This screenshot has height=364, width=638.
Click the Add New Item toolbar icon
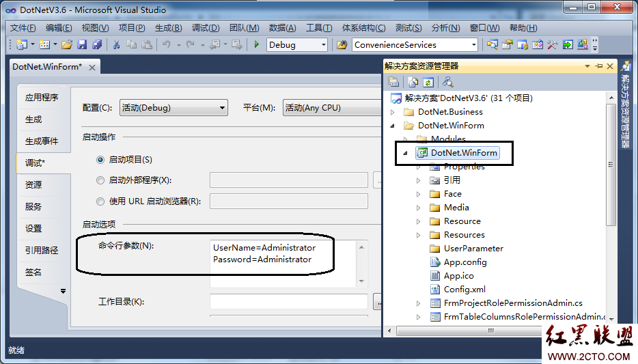coord(44,45)
